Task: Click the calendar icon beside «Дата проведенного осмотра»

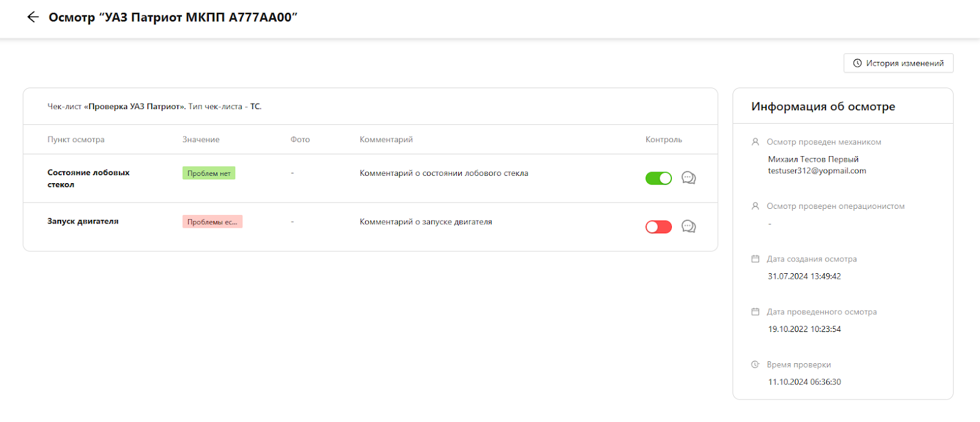Action: click(x=755, y=312)
